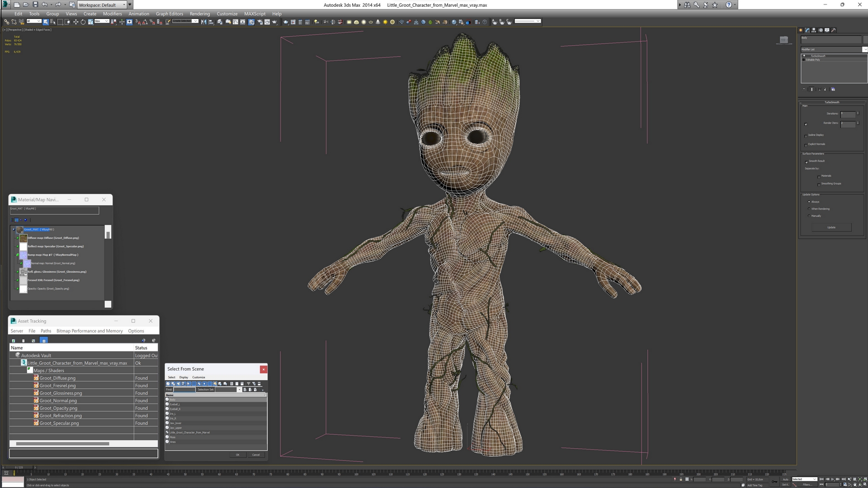Click Pin Stack icon under modifier stack
The width and height of the screenshot is (868, 488).
(x=804, y=89)
